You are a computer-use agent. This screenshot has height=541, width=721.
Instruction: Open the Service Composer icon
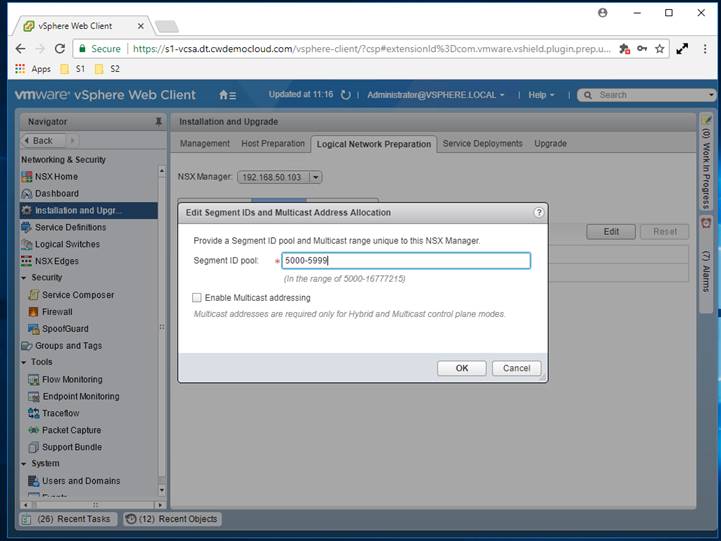point(34,295)
